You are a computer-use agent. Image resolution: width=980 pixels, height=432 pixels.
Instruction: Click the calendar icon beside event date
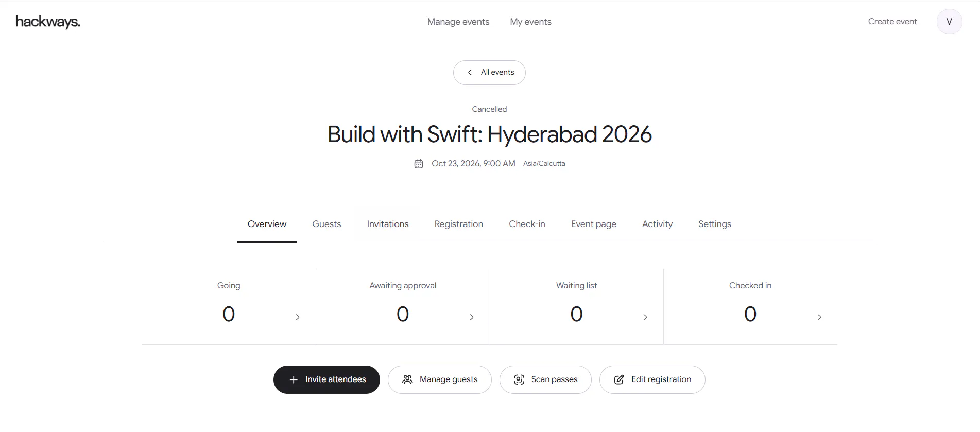[x=419, y=164]
